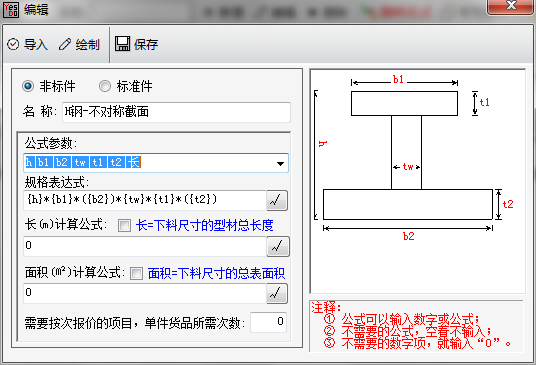536x365 pixels.
Task: Click the 长(m)计算公式 input field
Action: (x=145, y=246)
